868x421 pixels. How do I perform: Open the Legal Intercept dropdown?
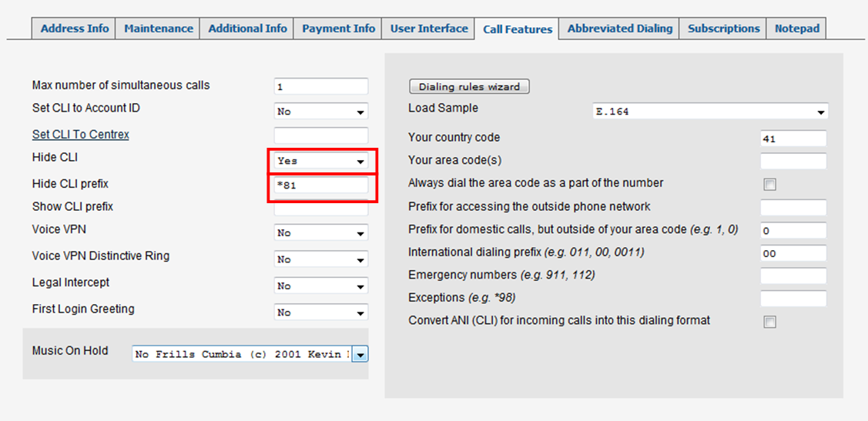pos(321,286)
